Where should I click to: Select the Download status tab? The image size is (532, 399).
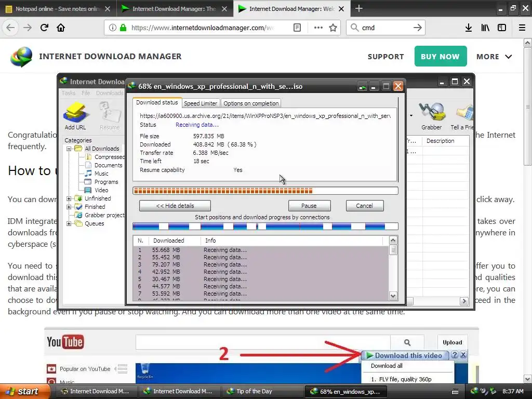pyautogui.click(x=157, y=102)
